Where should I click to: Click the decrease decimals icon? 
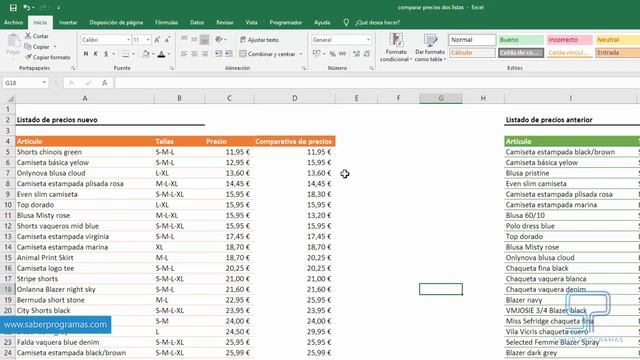click(367, 54)
